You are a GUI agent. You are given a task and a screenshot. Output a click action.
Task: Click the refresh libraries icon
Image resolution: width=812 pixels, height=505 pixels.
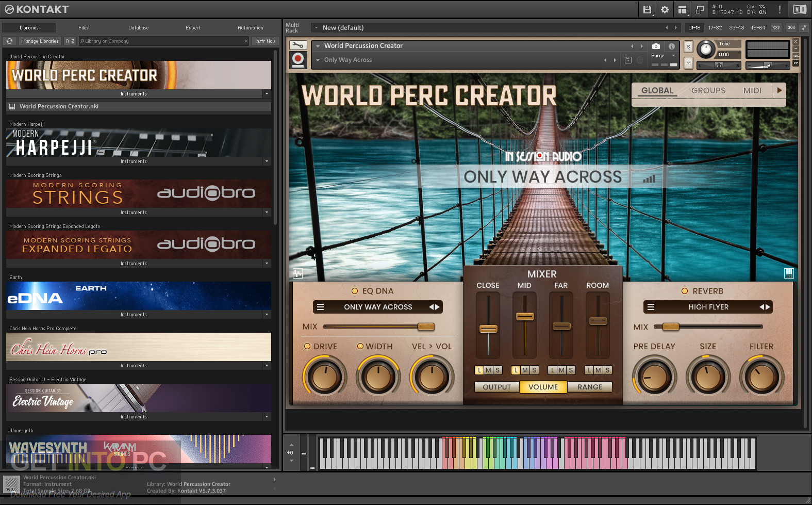coord(9,41)
